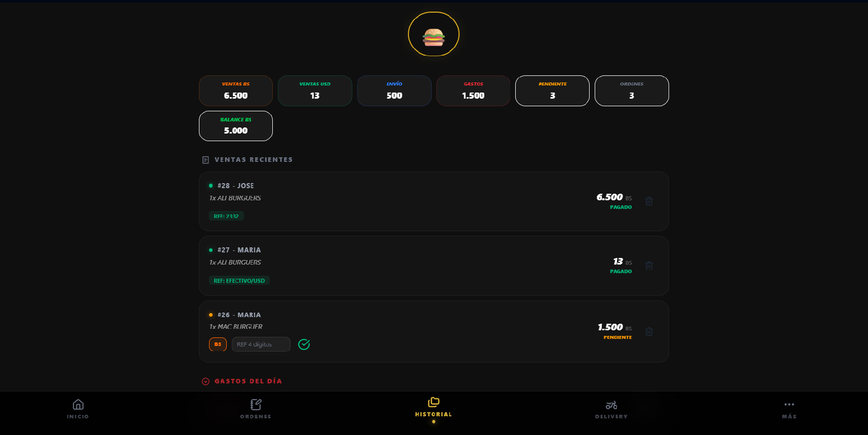Open the Ordenes stat card
Image resolution: width=868 pixels, height=435 pixels.
click(x=632, y=91)
